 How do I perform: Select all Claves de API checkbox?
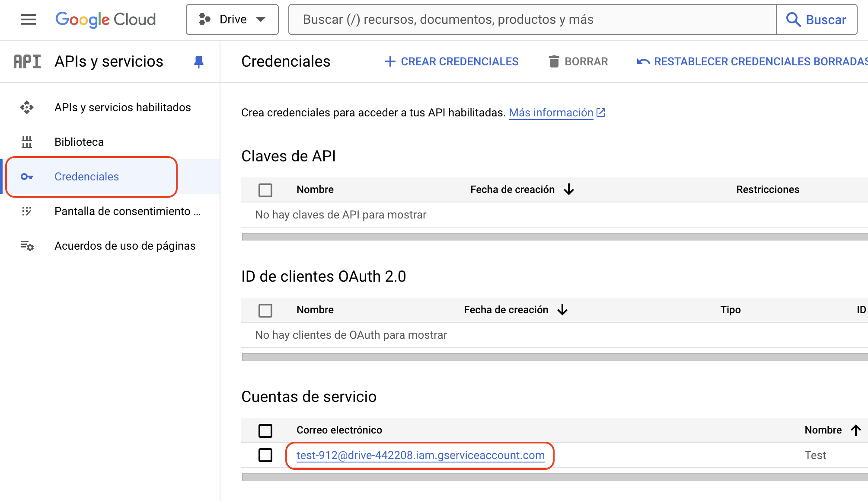(x=265, y=190)
